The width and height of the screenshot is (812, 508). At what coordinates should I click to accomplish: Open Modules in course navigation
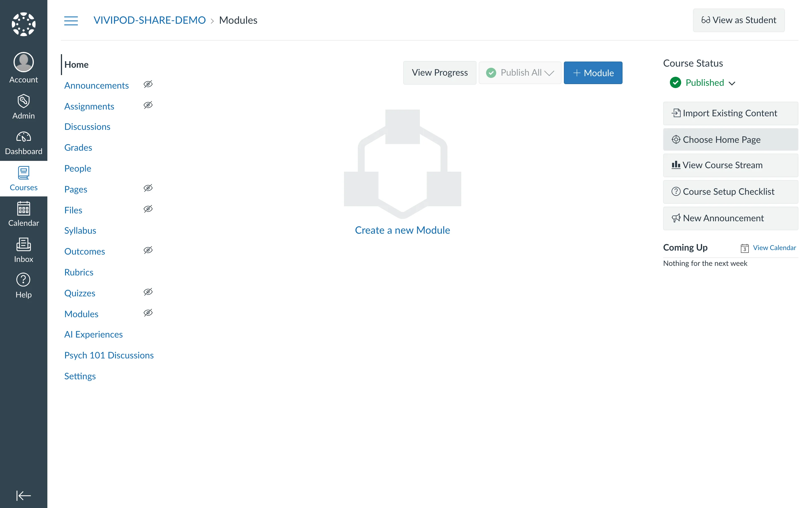pyautogui.click(x=81, y=314)
